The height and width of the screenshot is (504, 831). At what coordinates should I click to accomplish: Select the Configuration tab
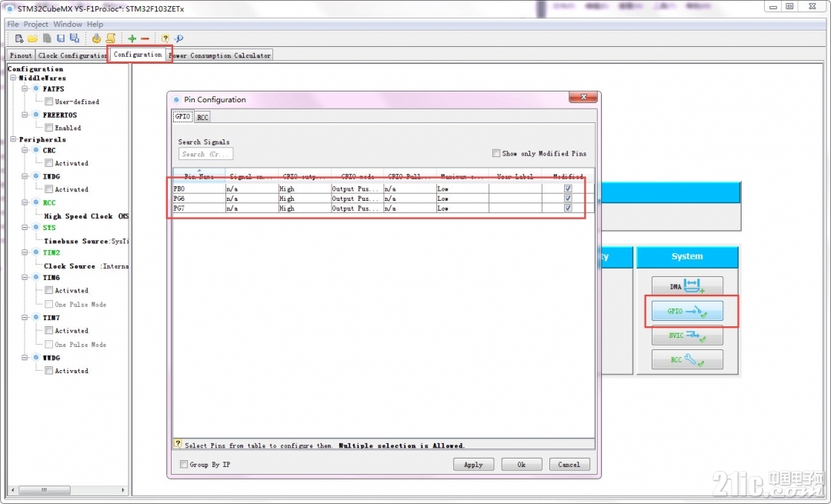(x=138, y=54)
